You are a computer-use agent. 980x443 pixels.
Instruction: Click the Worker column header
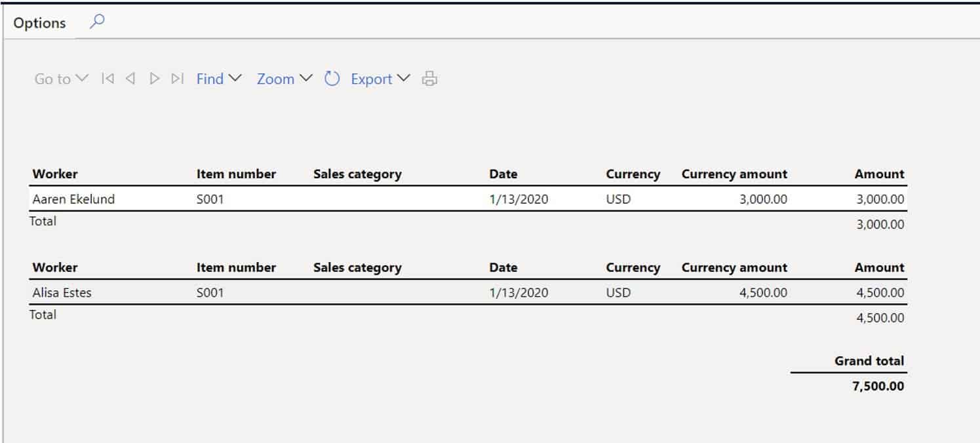coord(54,174)
